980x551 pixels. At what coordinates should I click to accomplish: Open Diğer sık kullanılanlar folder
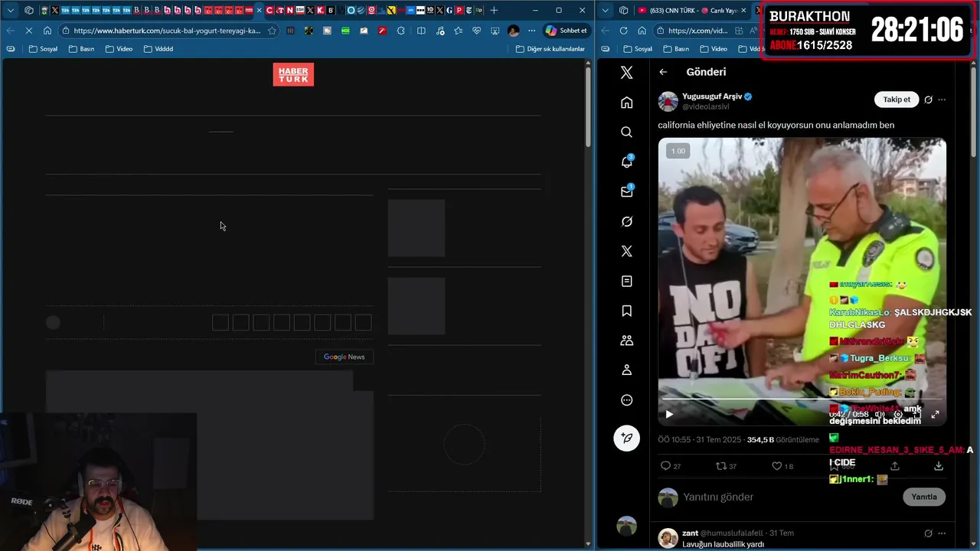[x=550, y=49]
